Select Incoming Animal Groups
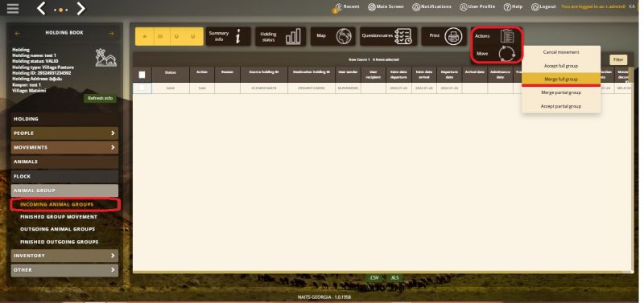 click(x=57, y=204)
